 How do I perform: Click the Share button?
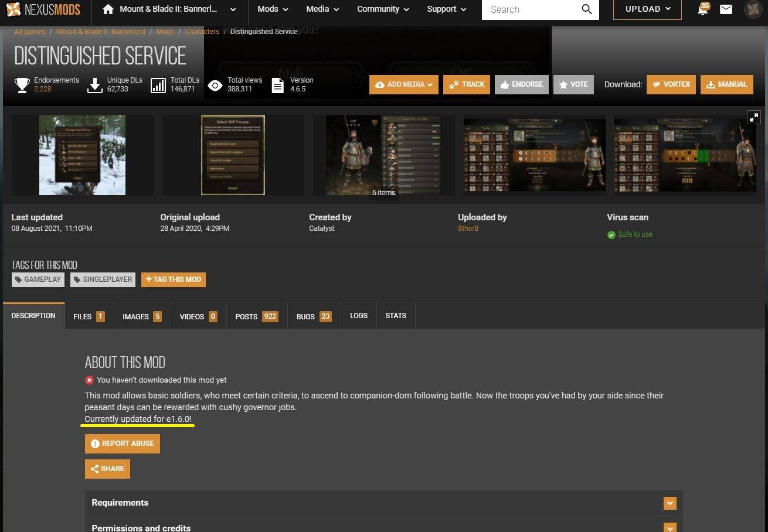click(x=107, y=469)
